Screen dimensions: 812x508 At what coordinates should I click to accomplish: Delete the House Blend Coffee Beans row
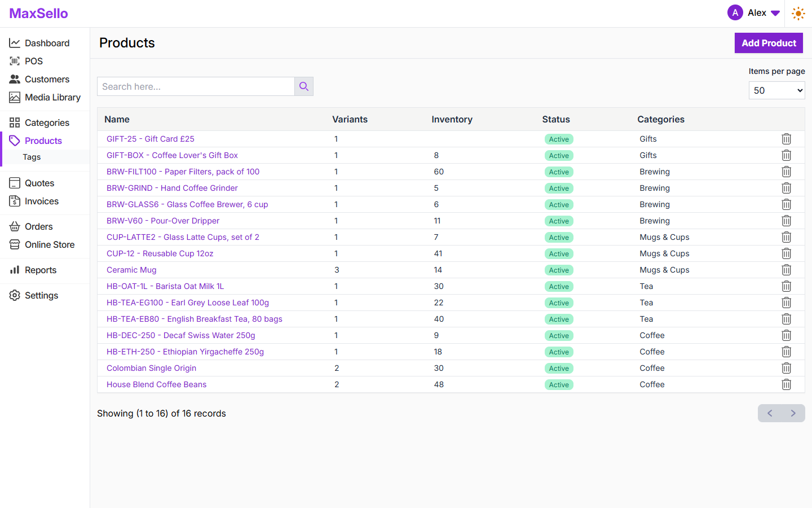pos(786,384)
